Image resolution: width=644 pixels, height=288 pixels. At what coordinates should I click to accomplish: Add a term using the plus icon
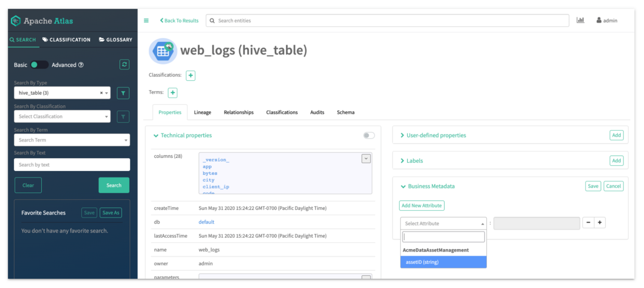tap(173, 93)
